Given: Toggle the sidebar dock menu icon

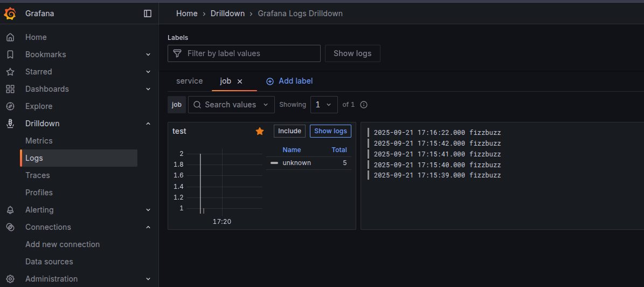Looking at the screenshot, I should tap(148, 13).
